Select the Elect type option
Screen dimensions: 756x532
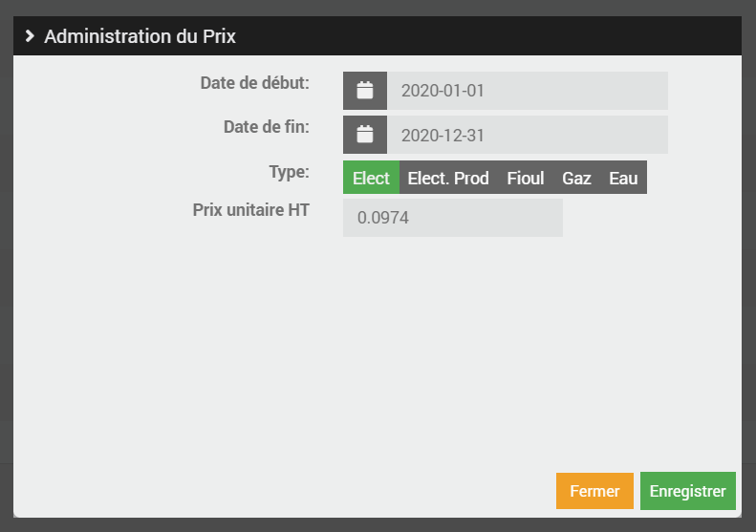371,178
